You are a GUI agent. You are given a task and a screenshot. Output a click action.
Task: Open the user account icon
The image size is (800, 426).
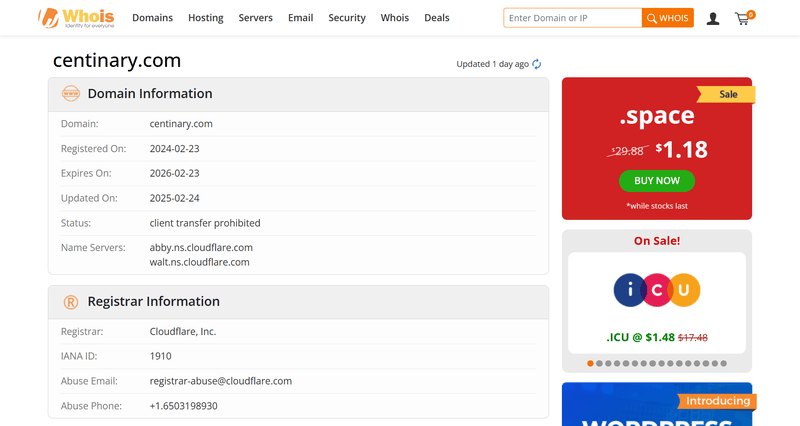713,19
